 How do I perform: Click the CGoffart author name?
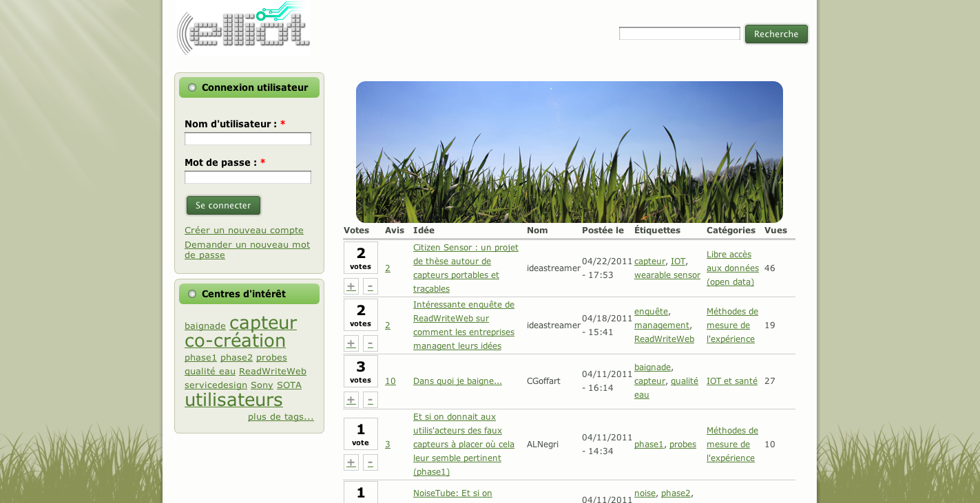(545, 381)
